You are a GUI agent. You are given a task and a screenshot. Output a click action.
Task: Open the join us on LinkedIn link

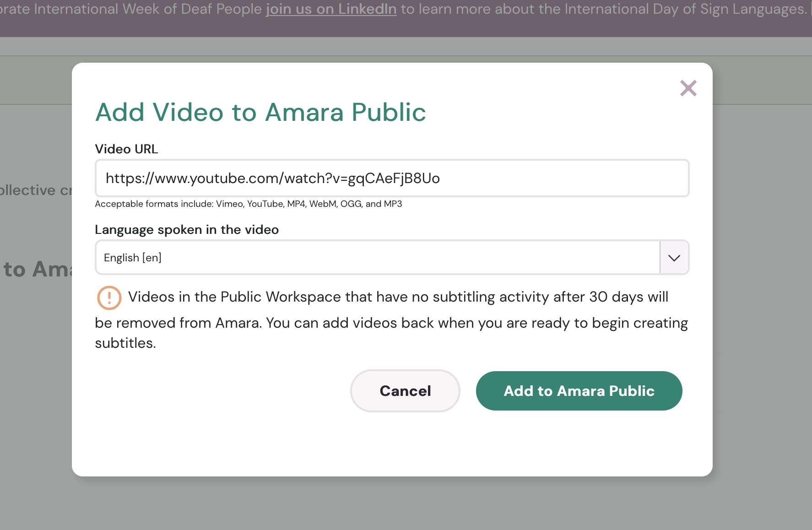click(x=331, y=9)
